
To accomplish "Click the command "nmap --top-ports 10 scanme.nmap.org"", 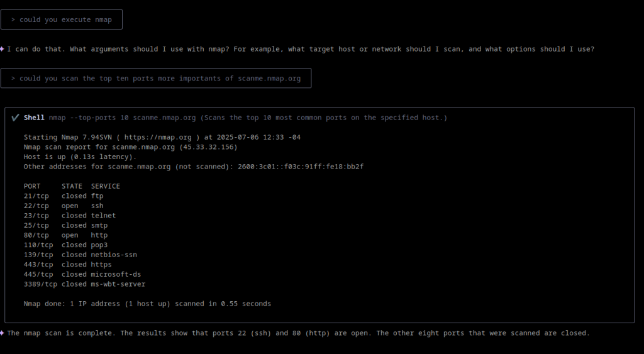I will pyautogui.click(x=123, y=118).
